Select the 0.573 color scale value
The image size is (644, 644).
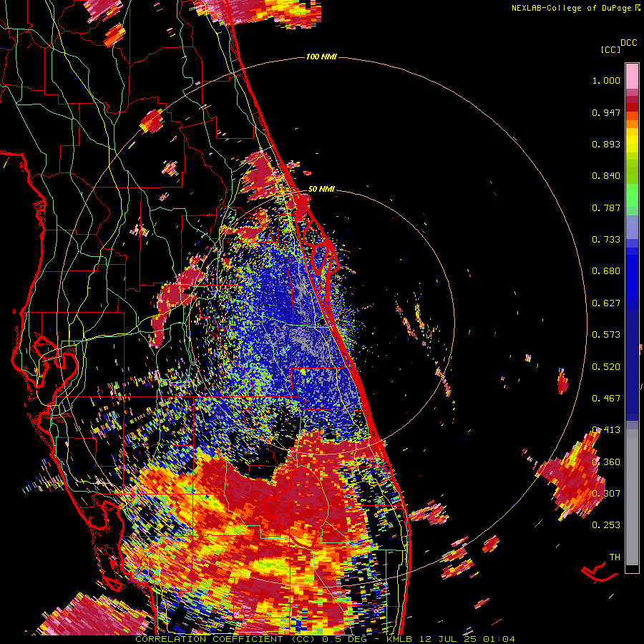[x=606, y=335]
